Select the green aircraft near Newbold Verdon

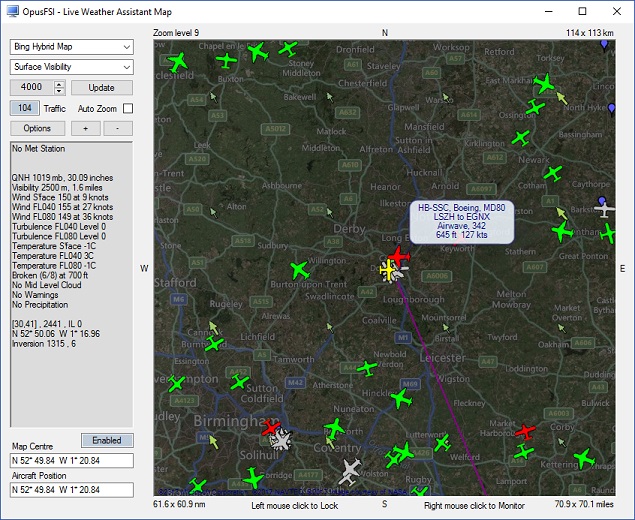(x=367, y=368)
